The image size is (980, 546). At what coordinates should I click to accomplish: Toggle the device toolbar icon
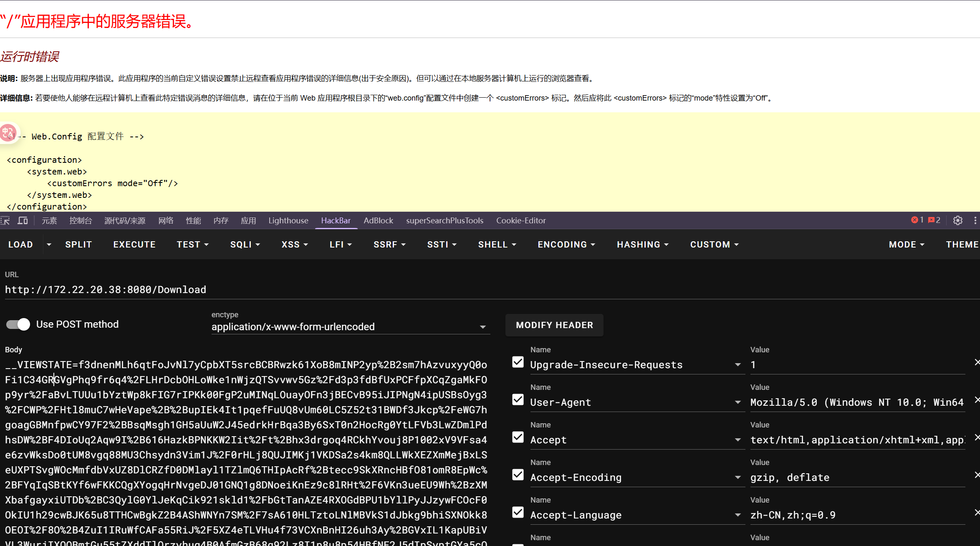23,220
